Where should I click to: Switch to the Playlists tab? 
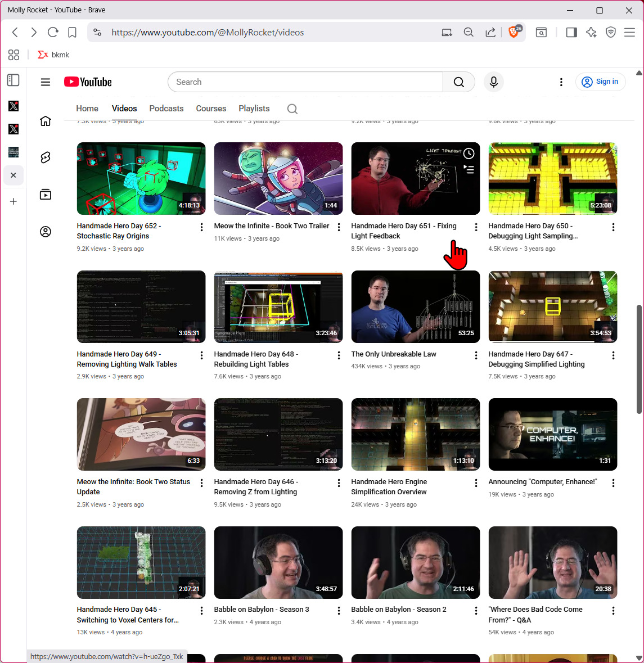[254, 109]
